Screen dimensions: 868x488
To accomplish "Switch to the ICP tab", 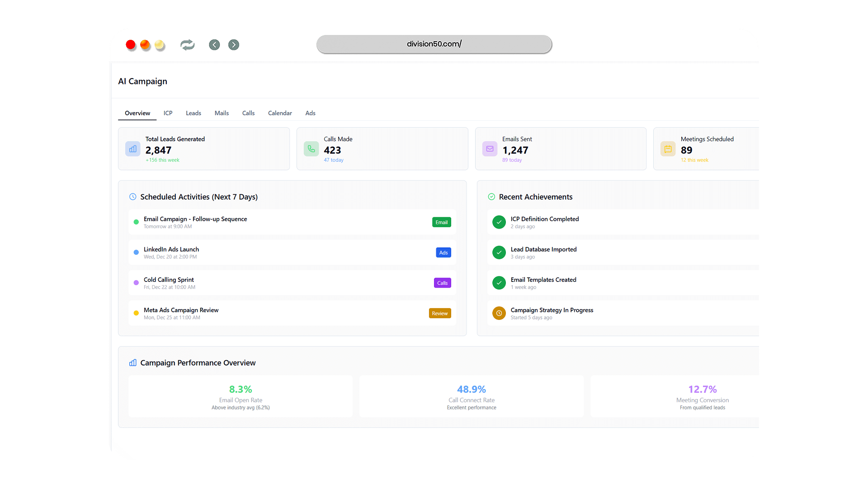I will [x=168, y=113].
